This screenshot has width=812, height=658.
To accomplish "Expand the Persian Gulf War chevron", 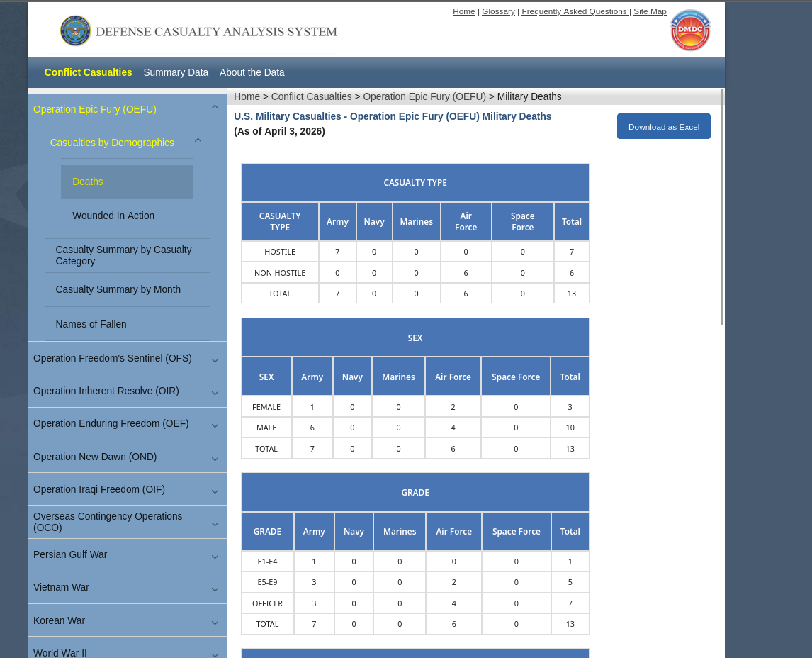I will coord(215,557).
